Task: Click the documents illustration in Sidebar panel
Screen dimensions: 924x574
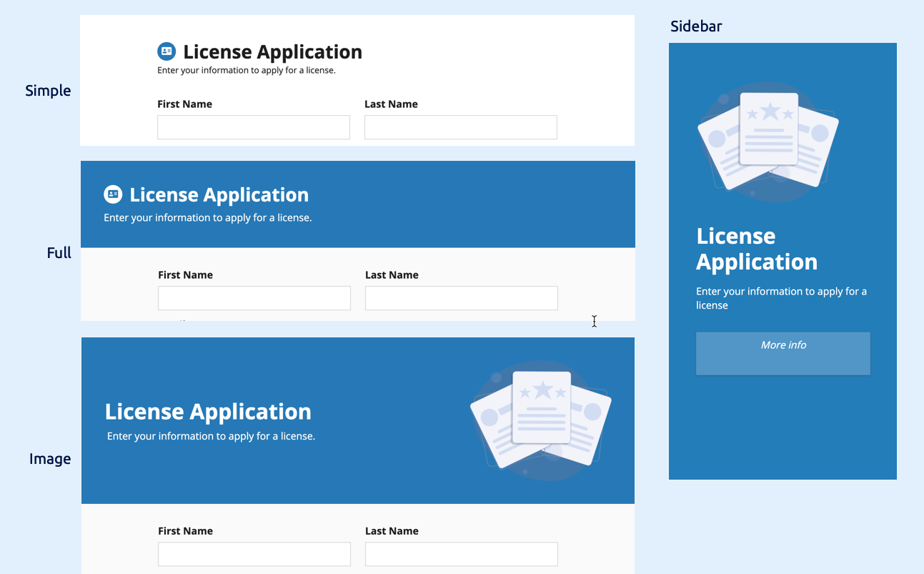Action: (x=768, y=142)
